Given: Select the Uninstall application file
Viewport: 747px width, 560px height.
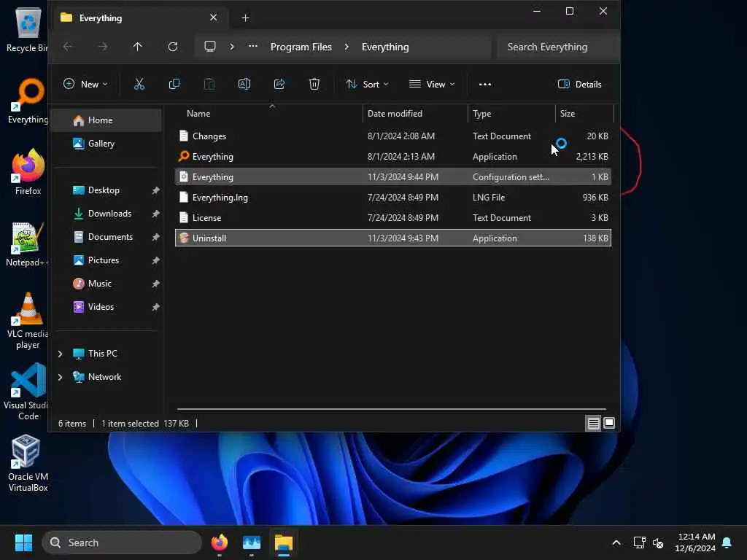Looking at the screenshot, I should click(393, 238).
